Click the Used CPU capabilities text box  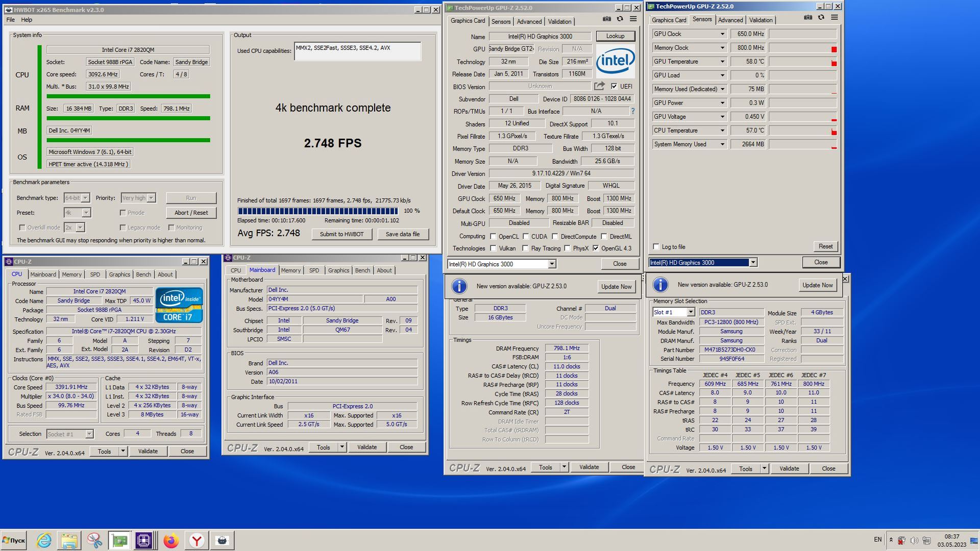(x=357, y=51)
